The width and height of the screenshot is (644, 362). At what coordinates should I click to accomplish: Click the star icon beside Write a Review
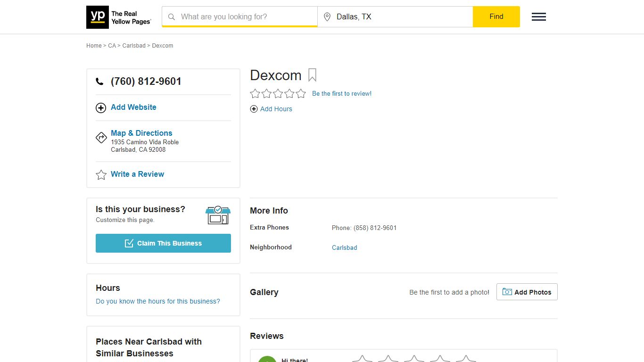(101, 175)
